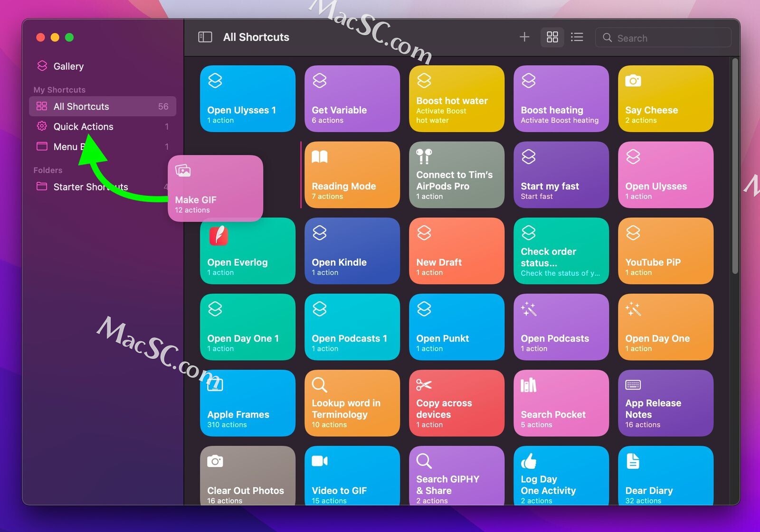Image resolution: width=760 pixels, height=532 pixels.
Task: Click the thumbs-up icon on Log Day One Activity
Action: point(528,461)
